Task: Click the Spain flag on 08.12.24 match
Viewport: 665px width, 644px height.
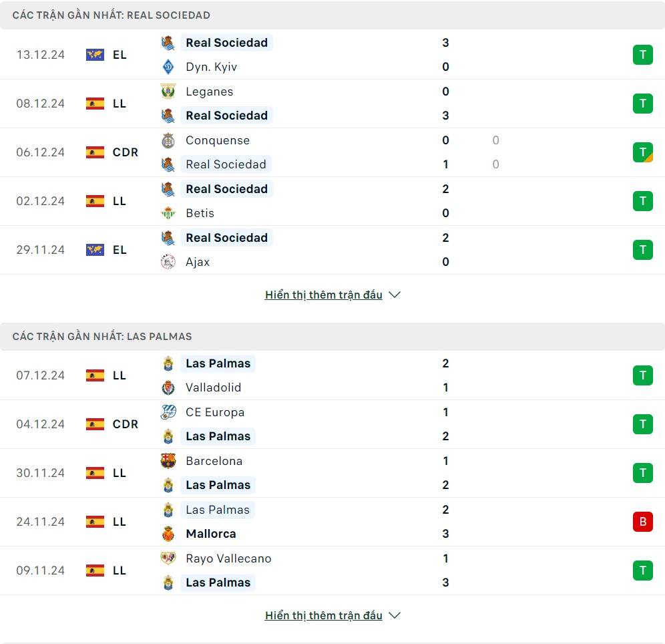Action: tap(95, 104)
